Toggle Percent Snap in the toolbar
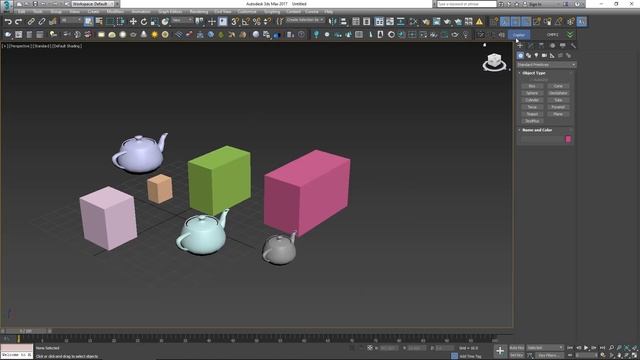The width and height of the screenshot is (640, 360). [256, 22]
